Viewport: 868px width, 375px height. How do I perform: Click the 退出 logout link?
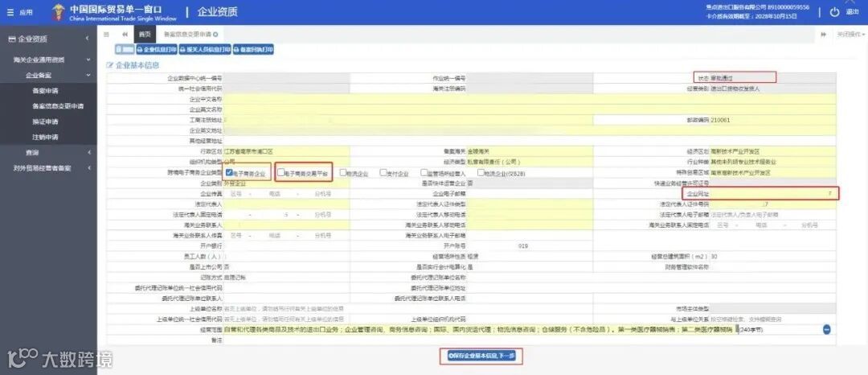[853, 12]
